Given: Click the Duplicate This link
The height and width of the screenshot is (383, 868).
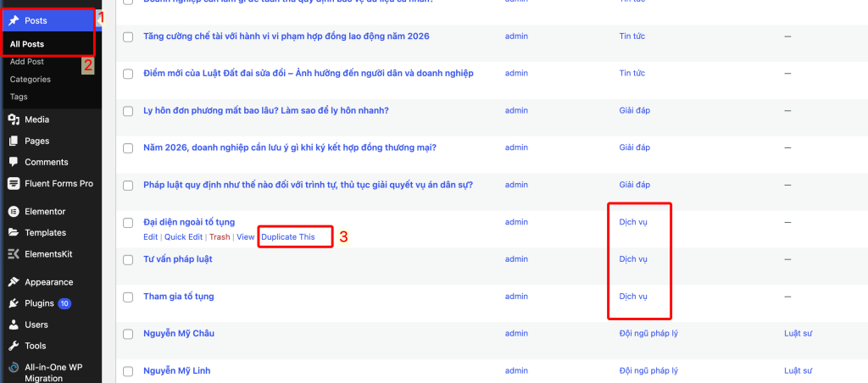Looking at the screenshot, I should click(287, 237).
